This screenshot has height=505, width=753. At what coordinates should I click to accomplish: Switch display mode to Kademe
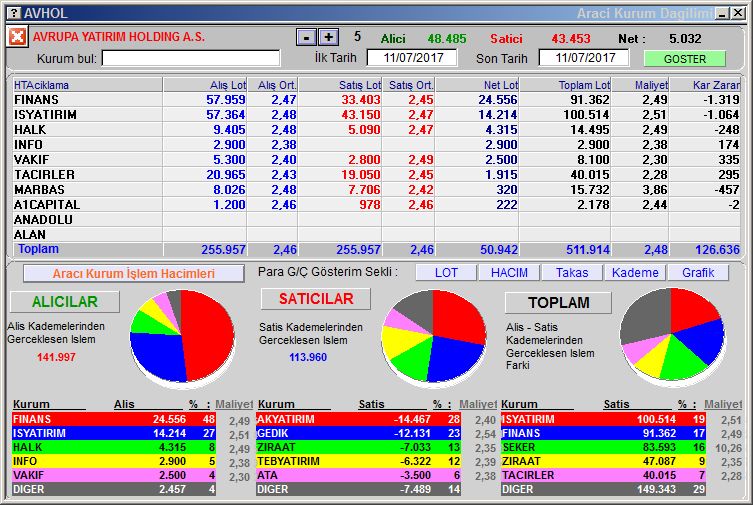pyautogui.click(x=635, y=273)
